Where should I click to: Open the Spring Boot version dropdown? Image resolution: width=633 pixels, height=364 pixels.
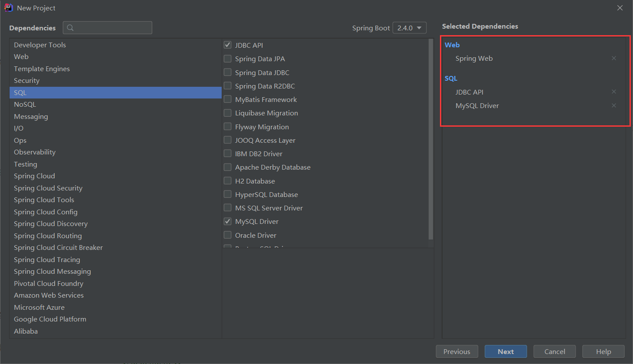[410, 28]
